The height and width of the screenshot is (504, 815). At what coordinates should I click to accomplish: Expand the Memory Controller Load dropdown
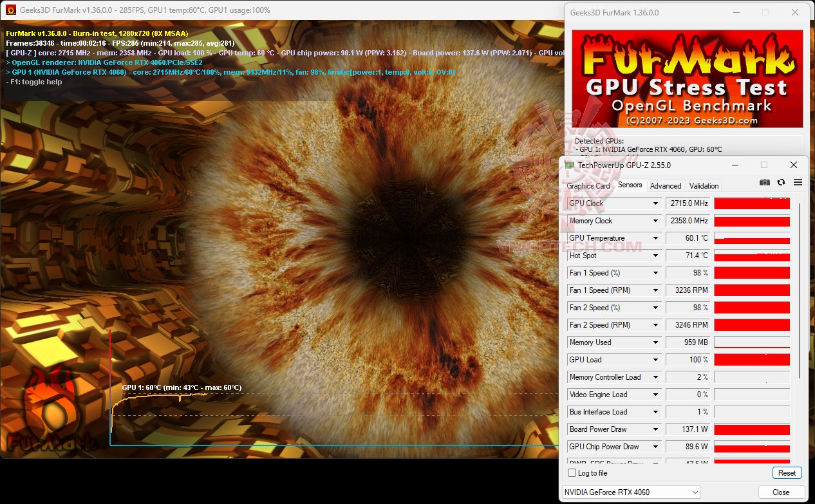click(x=655, y=377)
